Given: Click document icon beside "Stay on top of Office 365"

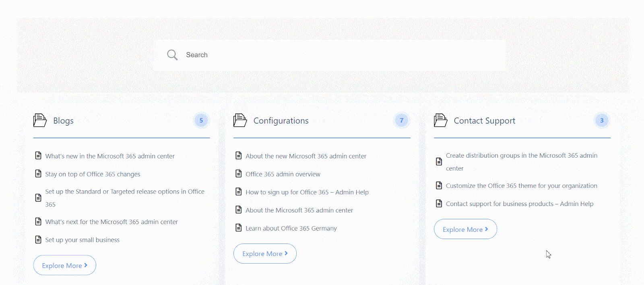Looking at the screenshot, I should 38,174.
